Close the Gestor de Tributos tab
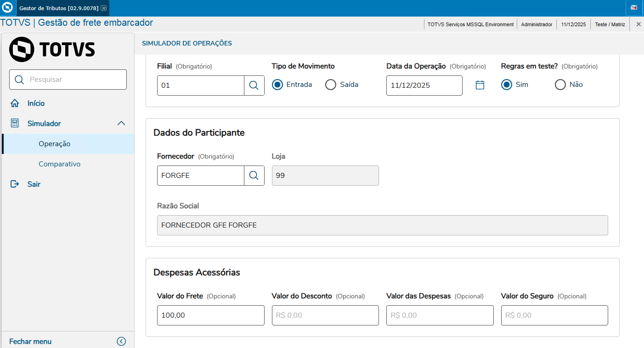 [x=104, y=8]
